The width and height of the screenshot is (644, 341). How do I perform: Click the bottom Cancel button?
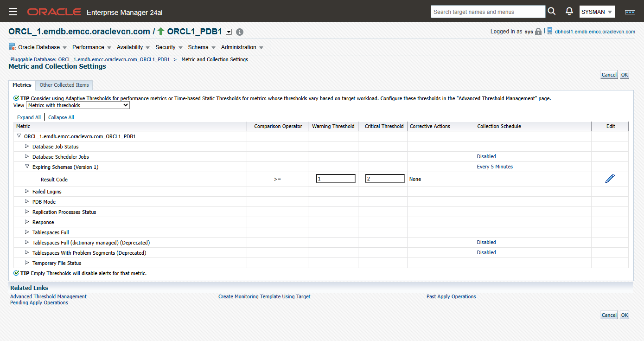pyautogui.click(x=609, y=315)
